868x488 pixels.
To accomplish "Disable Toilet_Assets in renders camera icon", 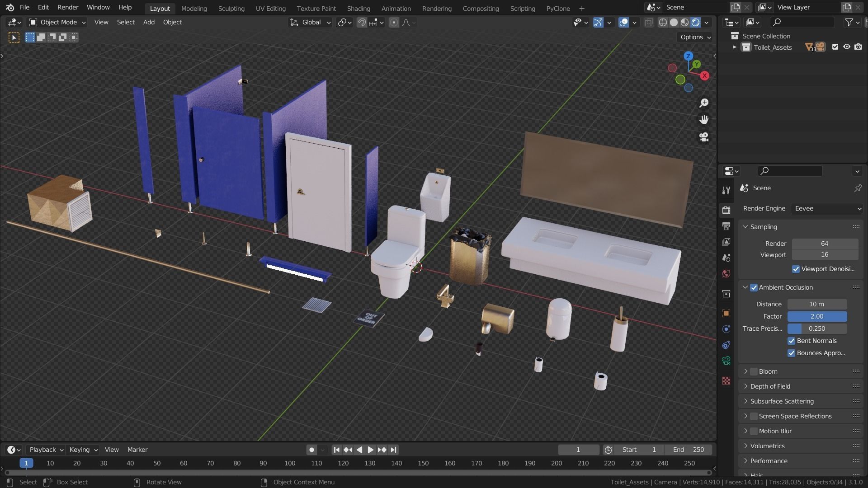I will coord(858,47).
